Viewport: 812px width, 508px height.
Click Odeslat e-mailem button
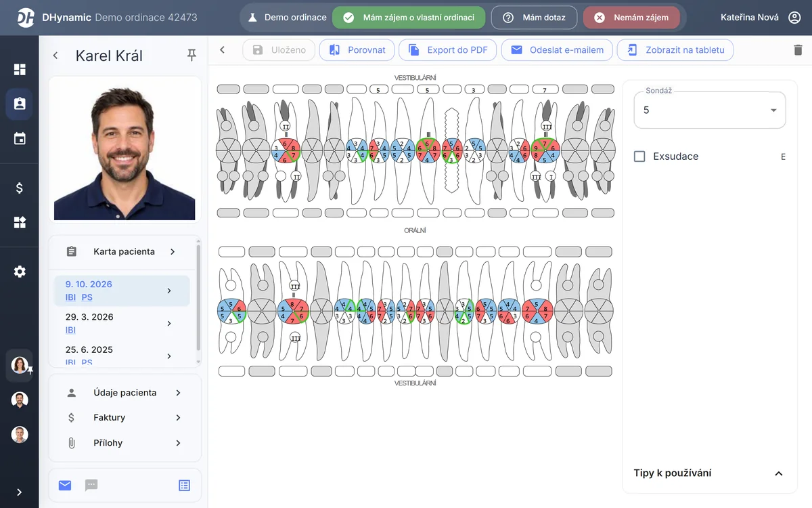(x=558, y=49)
